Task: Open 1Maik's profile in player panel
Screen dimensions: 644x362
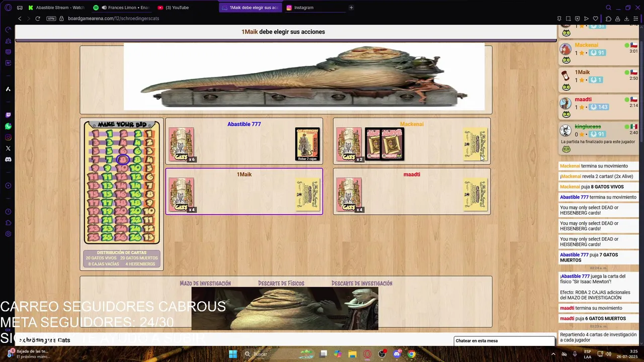Action: [x=582, y=72]
